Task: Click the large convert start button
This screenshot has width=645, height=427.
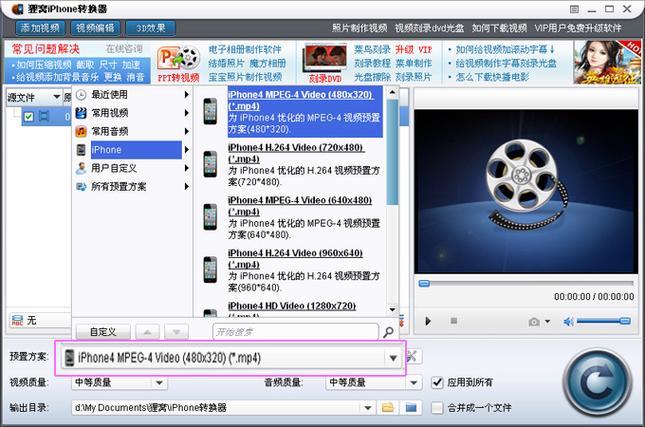Action: tap(597, 383)
